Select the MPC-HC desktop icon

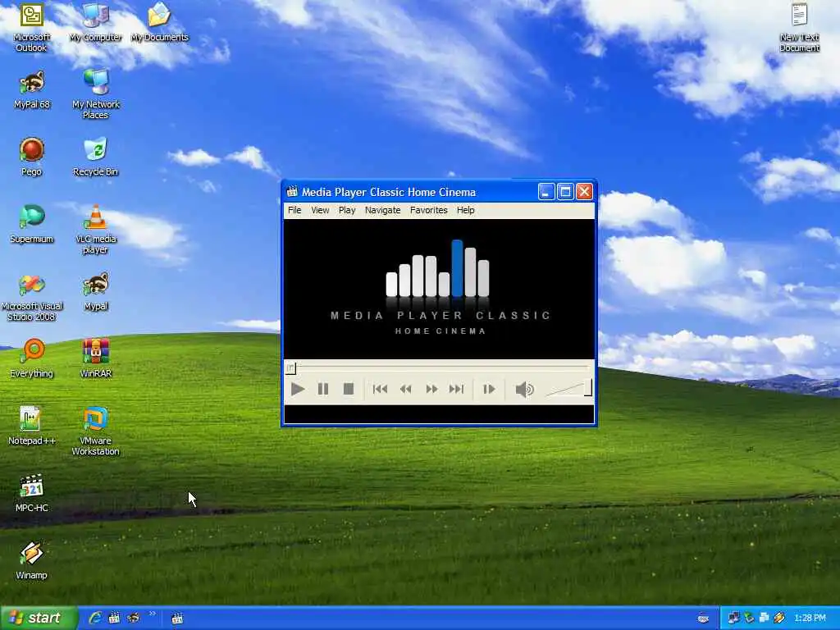[x=32, y=493]
